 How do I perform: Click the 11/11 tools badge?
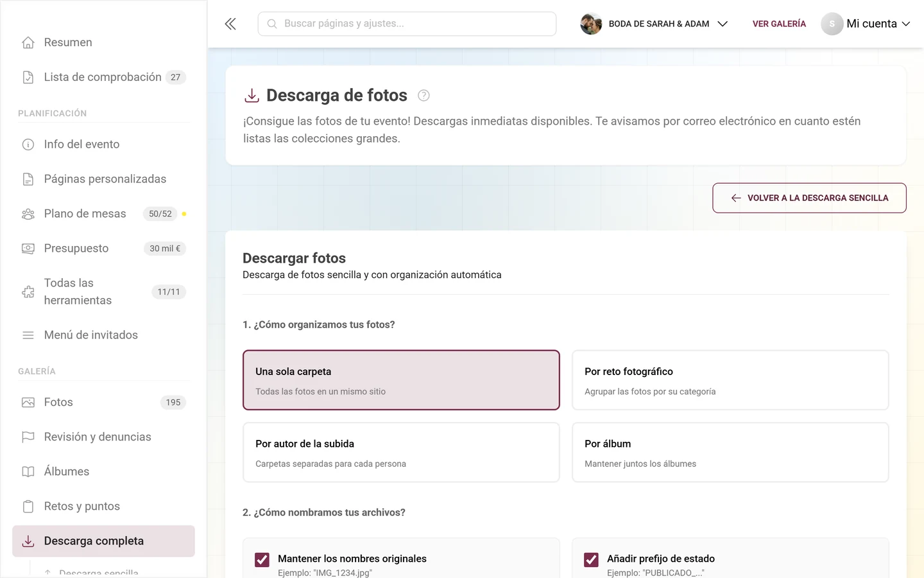coord(169,292)
